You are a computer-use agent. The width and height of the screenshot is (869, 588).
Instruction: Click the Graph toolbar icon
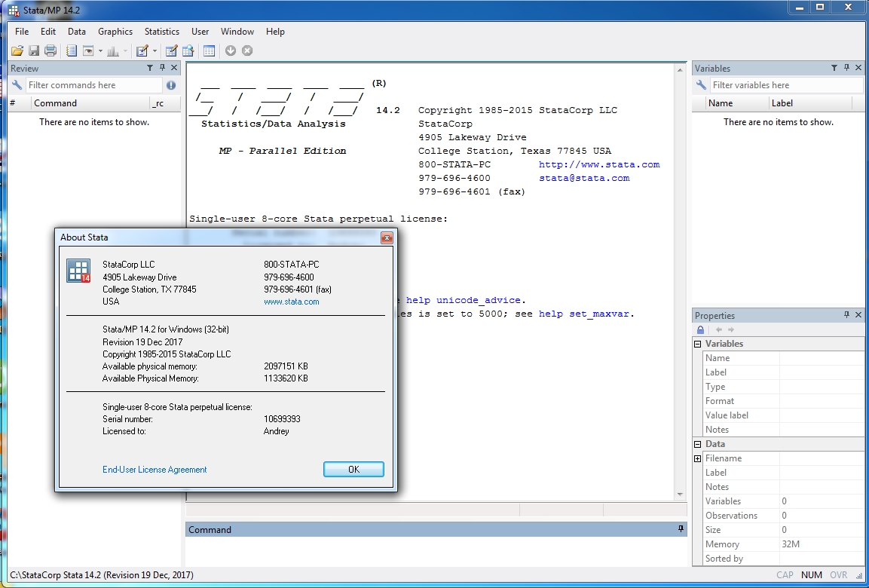point(113,51)
